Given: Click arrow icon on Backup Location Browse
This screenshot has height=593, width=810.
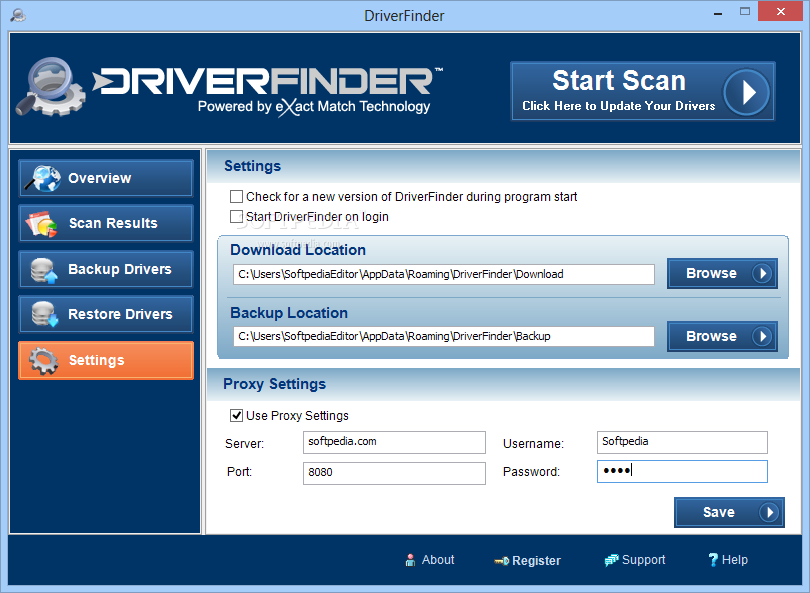Looking at the screenshot, I should pos(762,336).
